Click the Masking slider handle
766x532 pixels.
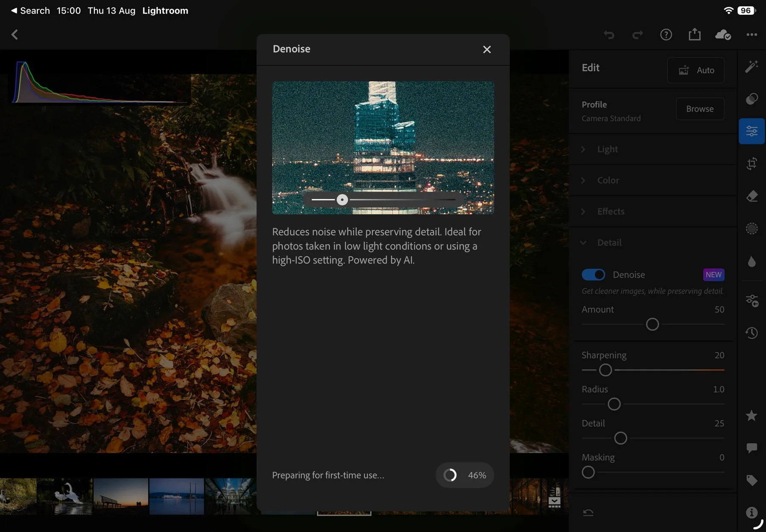pos(588,472)
